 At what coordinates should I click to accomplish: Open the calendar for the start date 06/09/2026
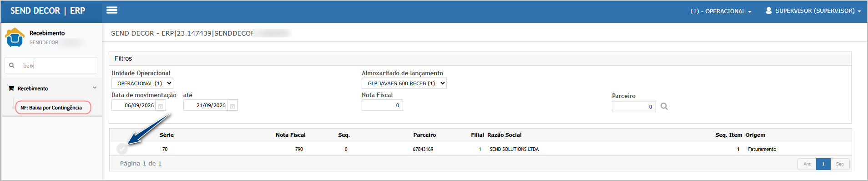pyautogui.click(x=161, y=106)
